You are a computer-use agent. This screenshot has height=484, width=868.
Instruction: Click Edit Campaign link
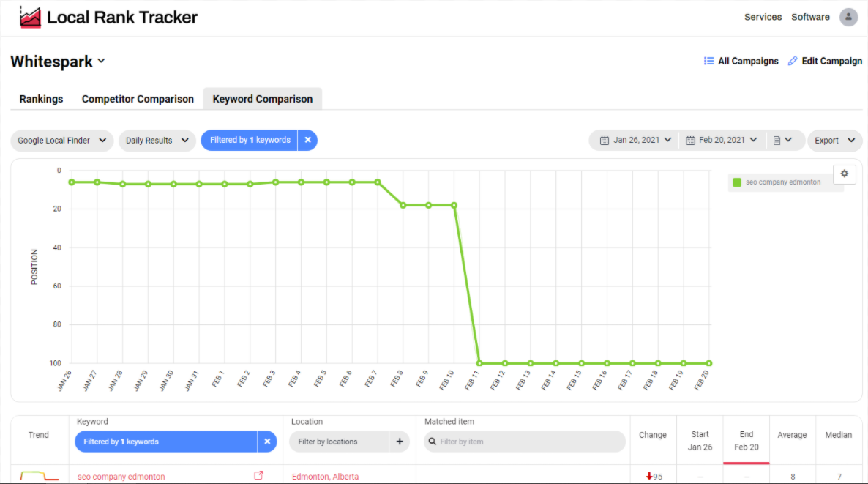[825, 62]
